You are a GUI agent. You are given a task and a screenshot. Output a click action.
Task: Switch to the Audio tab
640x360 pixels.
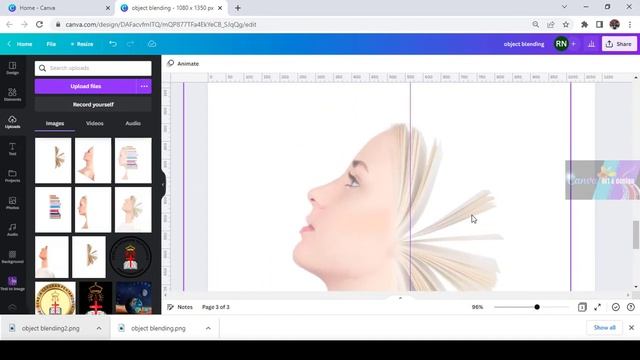133,123
